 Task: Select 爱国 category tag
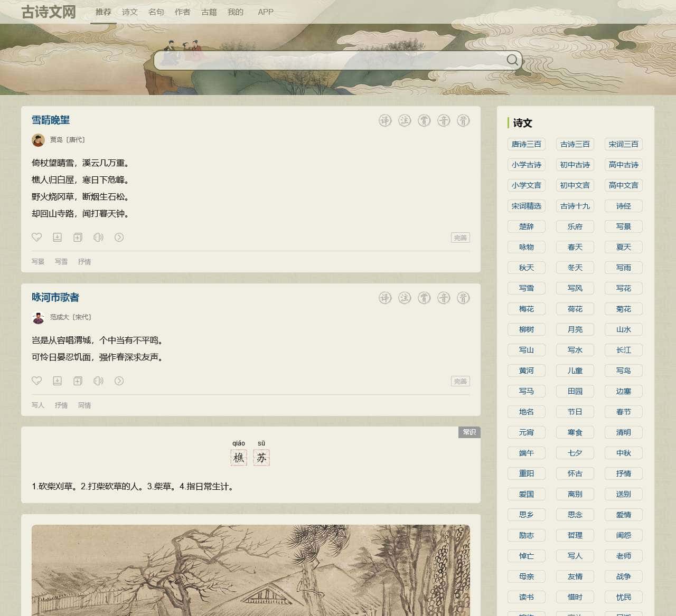(527, 494)
